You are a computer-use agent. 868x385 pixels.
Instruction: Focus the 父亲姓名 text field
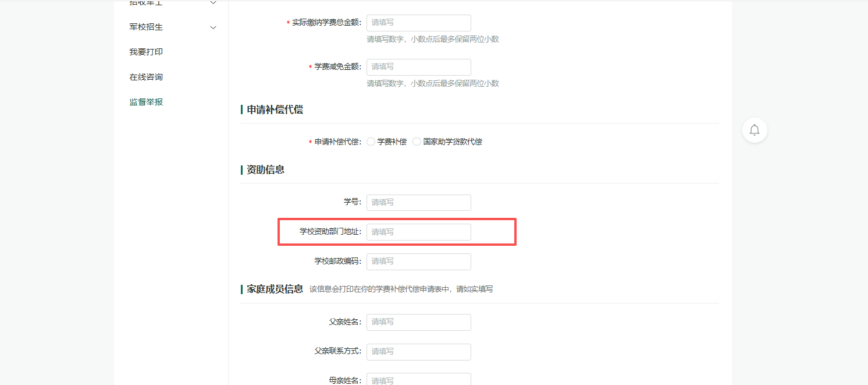[x=418, y=322]
